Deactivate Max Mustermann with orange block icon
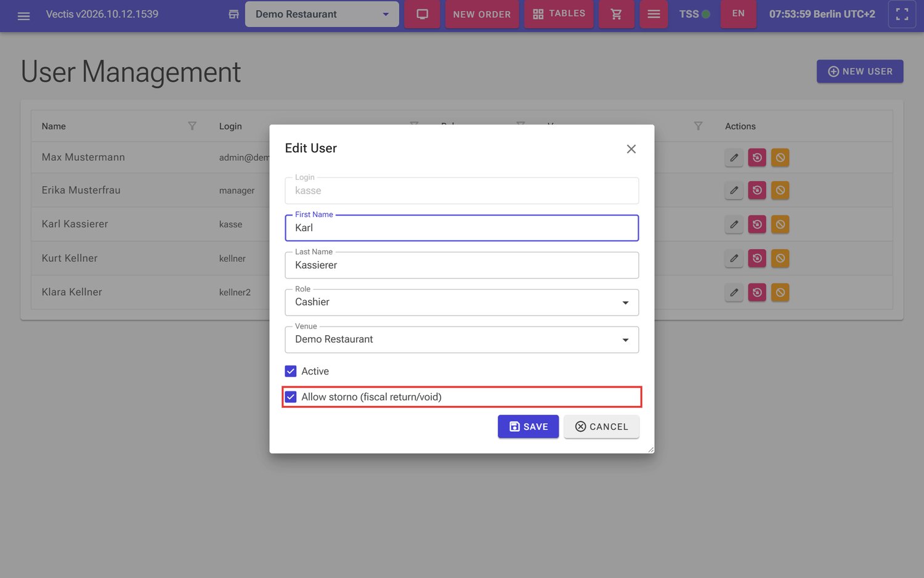This screenshot has height=578, width=924. (780, 158)
